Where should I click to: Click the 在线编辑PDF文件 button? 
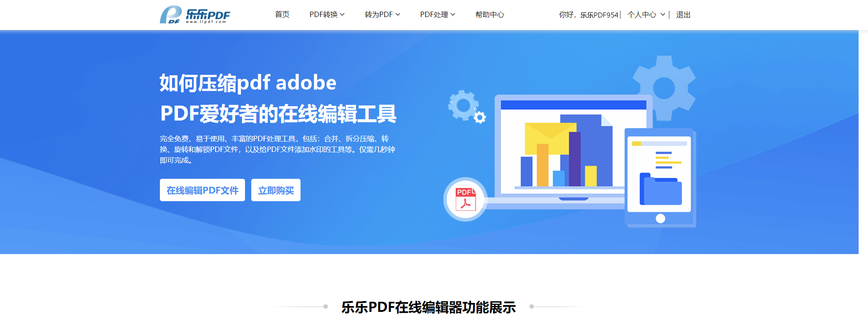(x=202, y=190)
